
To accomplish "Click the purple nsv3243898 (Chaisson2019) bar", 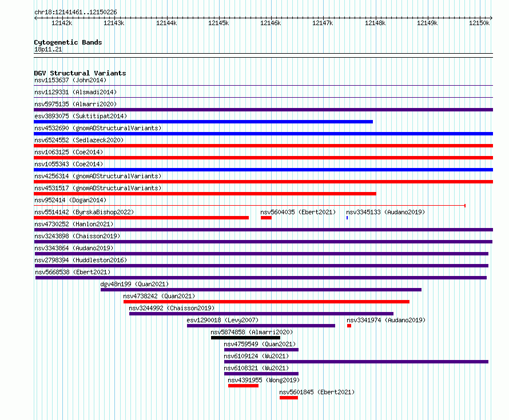I will (263, 242).
